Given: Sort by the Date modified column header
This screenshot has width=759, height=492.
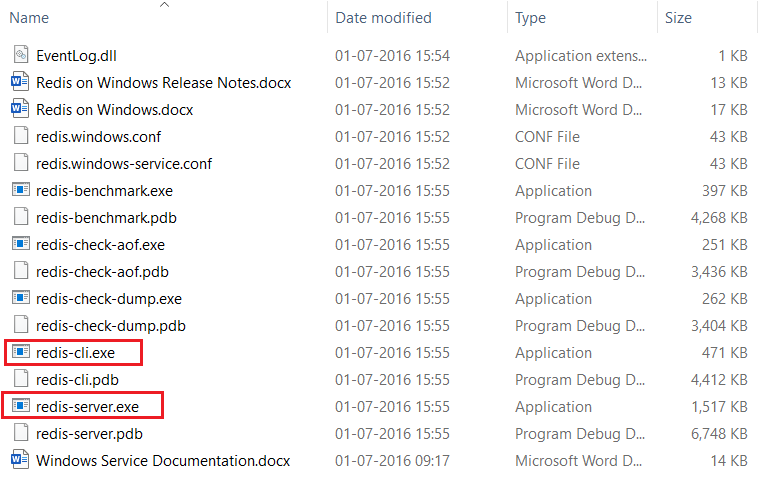Looking at the screenshot, I should [x=383, y=18].
